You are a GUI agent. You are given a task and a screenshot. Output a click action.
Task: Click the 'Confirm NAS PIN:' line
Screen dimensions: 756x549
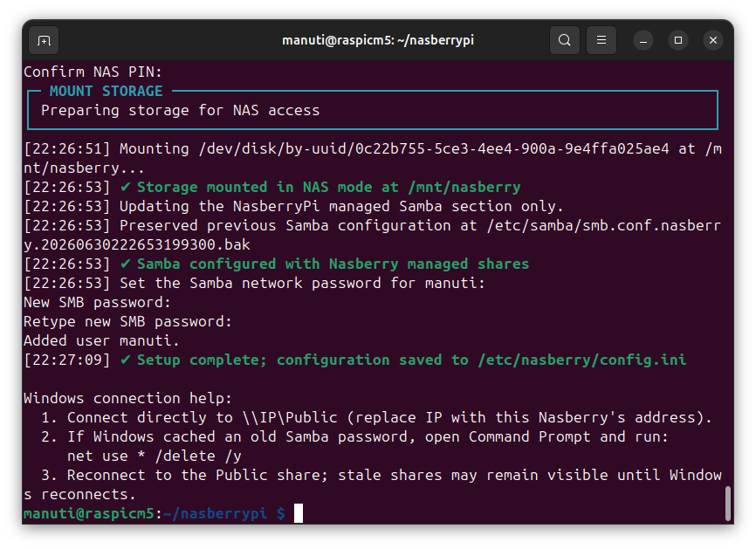click(93, 72)
